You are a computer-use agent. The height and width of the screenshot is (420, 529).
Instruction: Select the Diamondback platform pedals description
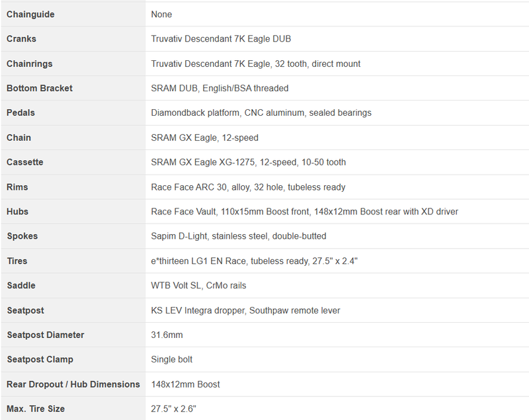tap(261, 112)
